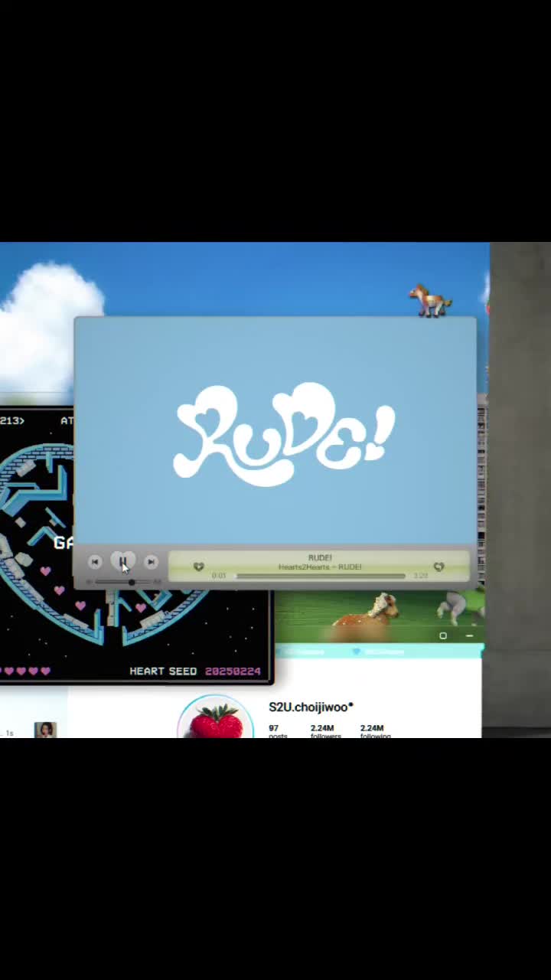Click the HEART SEED 20250224 text
The height and width of the screenshot is (980, 551).
point(195,671)
